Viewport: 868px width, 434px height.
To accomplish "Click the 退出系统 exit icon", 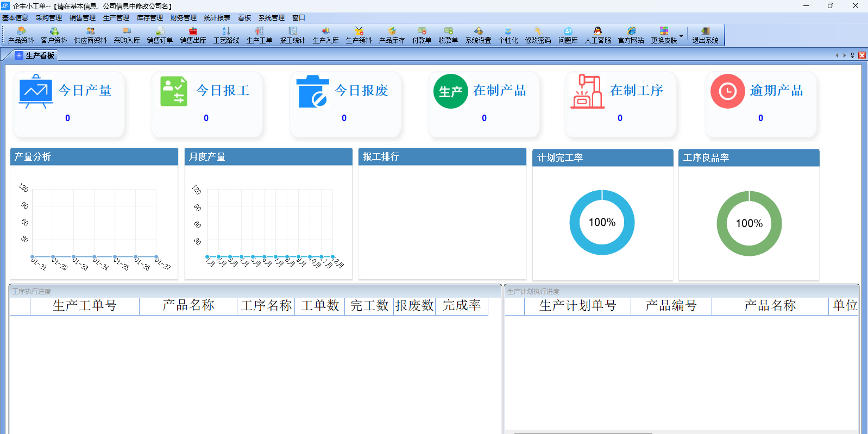I will point(705,35).
